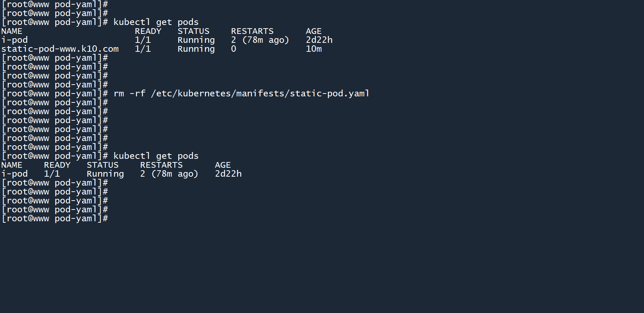Click STATUS header in the second pod table
This screenshot has width=644, height=313.
103,165
